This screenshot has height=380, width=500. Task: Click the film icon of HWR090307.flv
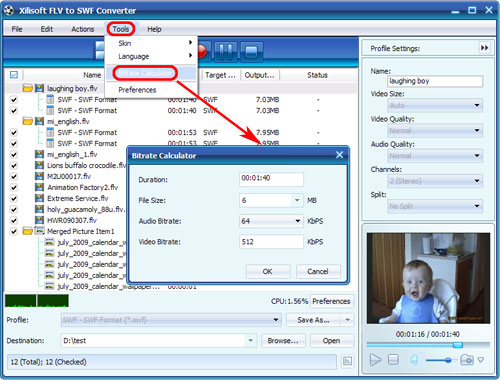pyautogui.click(x=39, y=220)
